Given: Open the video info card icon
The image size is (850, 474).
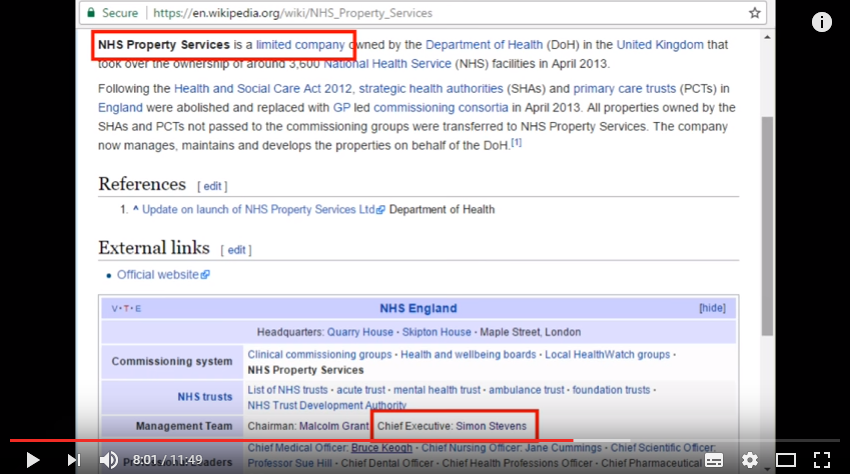Looking at the screenshot, I should (822, 22).
